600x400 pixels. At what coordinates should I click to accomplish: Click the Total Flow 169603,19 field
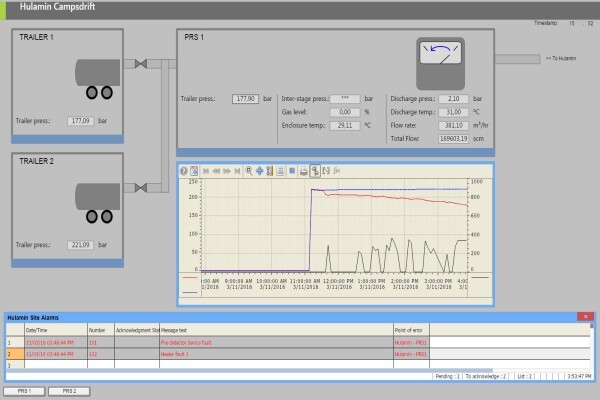tap(453, 139)
